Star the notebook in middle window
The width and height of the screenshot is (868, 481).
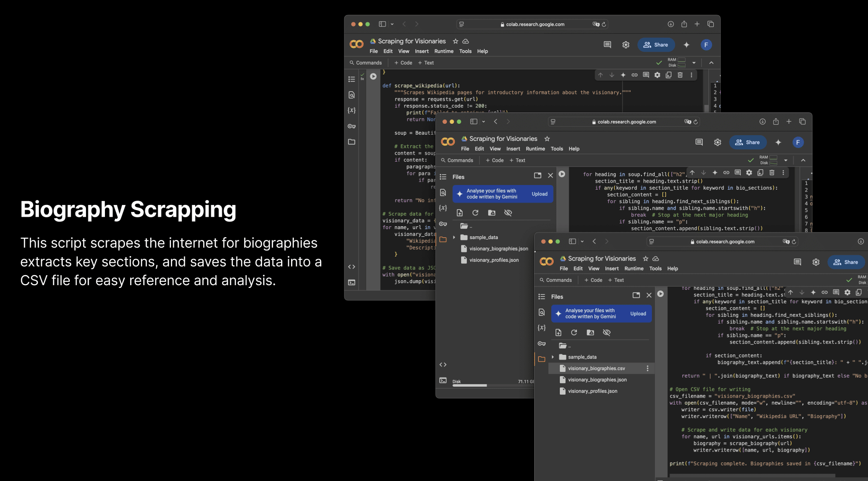pos(547,139)
